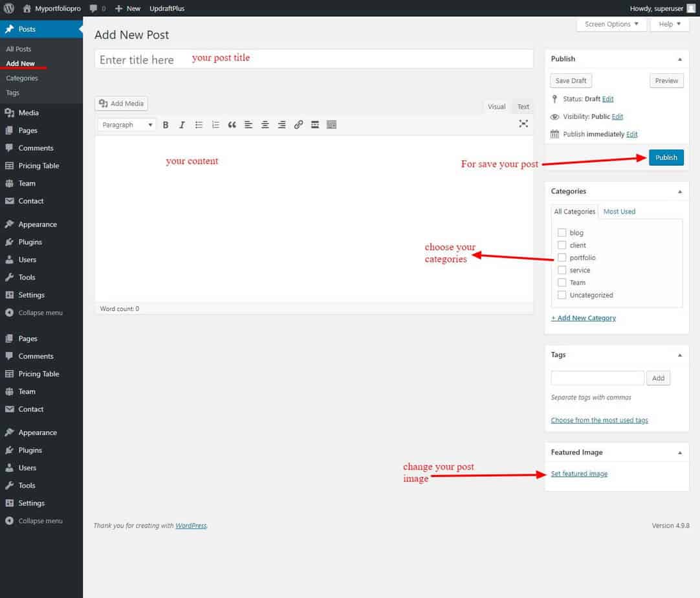This screenshot has height=598, width=700.
Task: Collapse the Featured Image box
Action: coord(680,453)
